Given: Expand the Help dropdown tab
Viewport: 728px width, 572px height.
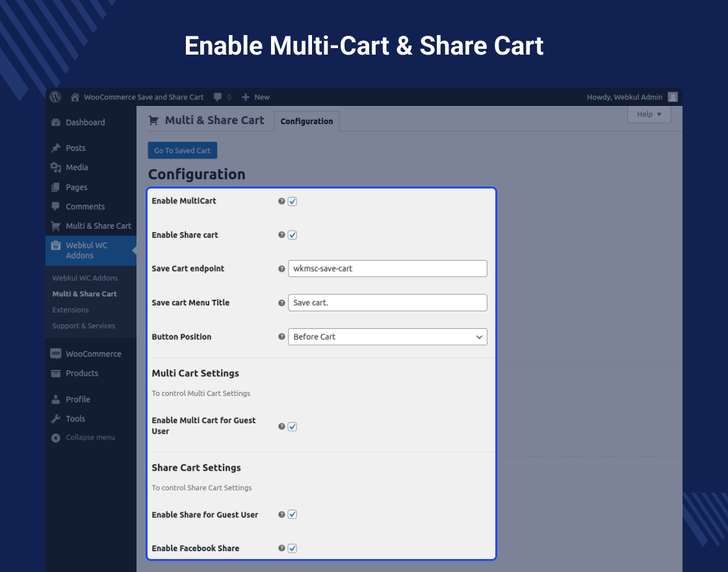Looking at the screenshot, I should point(649,114).
